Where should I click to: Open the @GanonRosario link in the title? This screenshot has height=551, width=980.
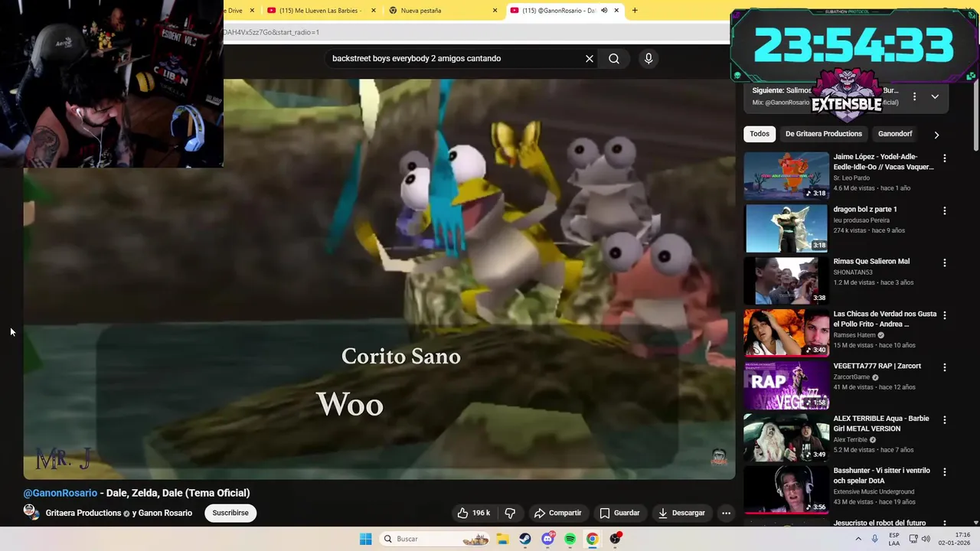coord(60,493)
